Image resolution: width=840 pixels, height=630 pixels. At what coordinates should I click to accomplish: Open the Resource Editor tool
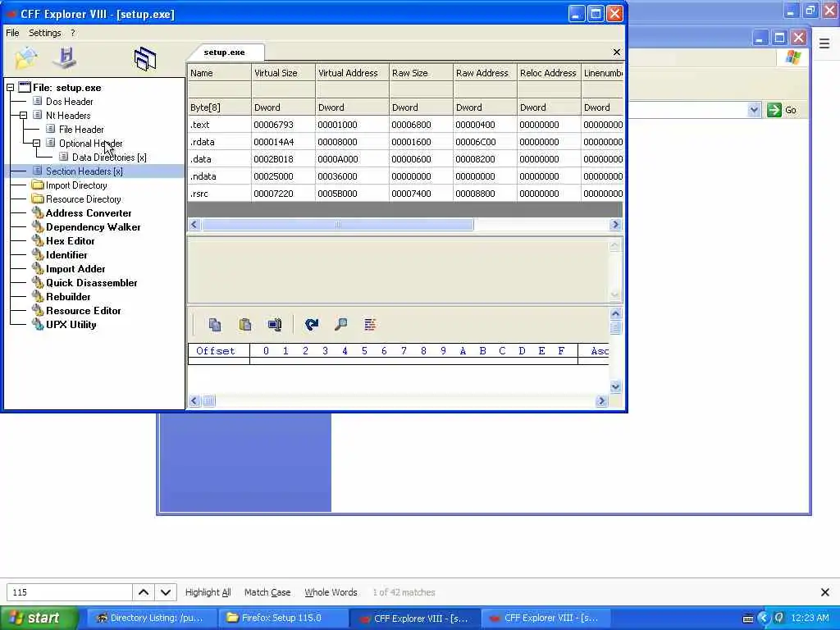tap(83, 311)
